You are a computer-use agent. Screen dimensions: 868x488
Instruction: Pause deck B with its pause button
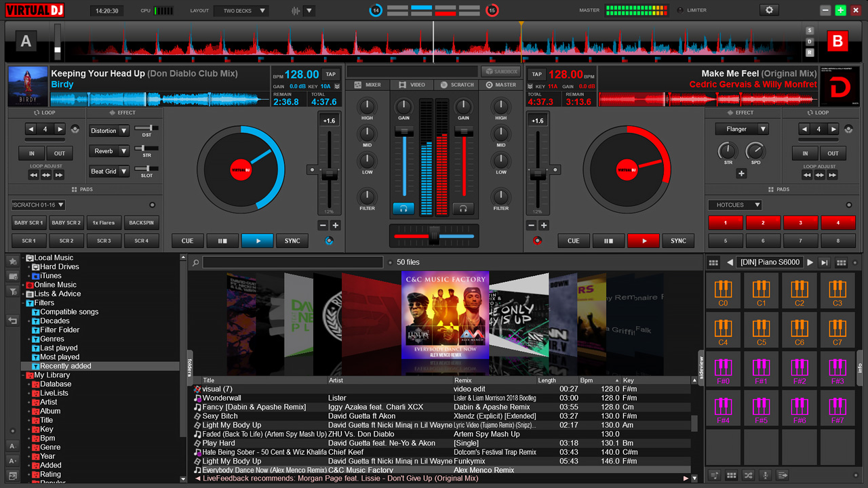coord(608,241)
